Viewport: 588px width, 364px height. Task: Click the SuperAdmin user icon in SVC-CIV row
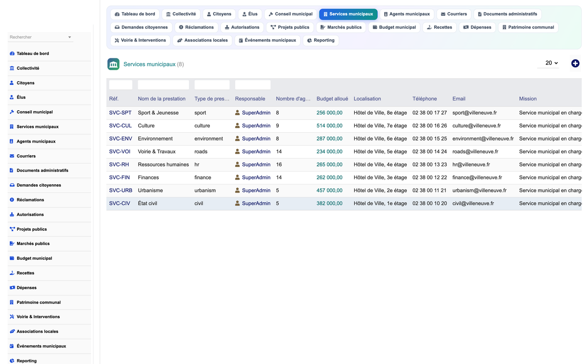coord(238,203)
